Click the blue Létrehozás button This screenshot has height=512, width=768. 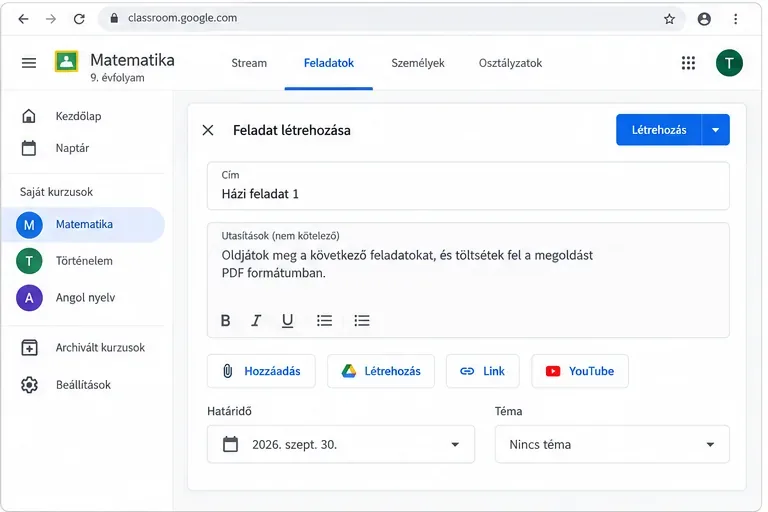pos(659,130)
